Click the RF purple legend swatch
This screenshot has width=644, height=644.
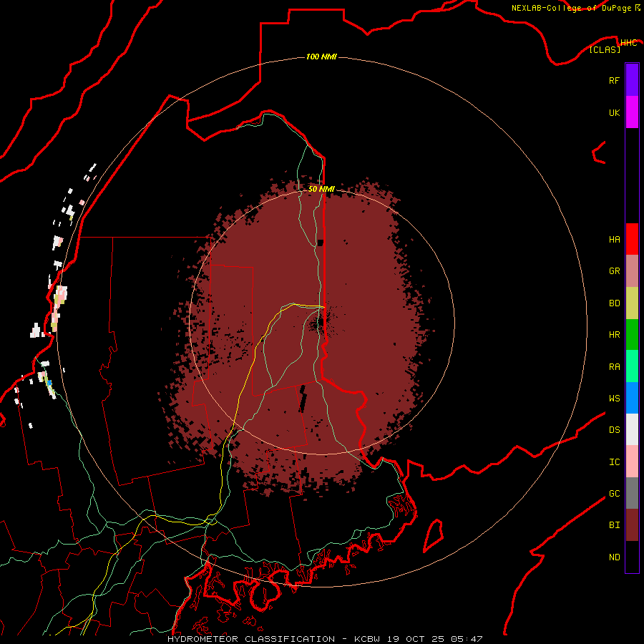click(632, 80)
